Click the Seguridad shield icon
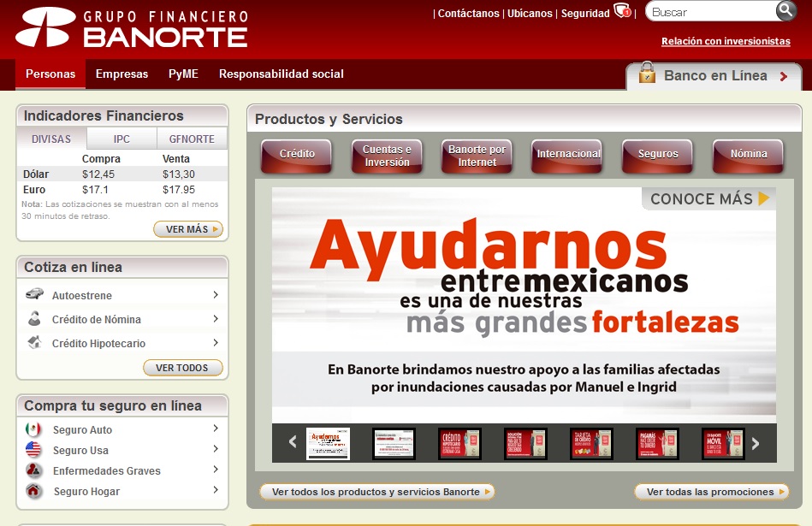 (622, 10)
